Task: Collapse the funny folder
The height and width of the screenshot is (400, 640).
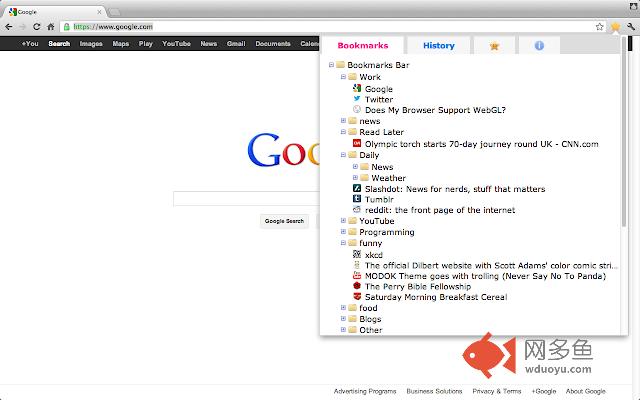Action: (x=343, y=242)
